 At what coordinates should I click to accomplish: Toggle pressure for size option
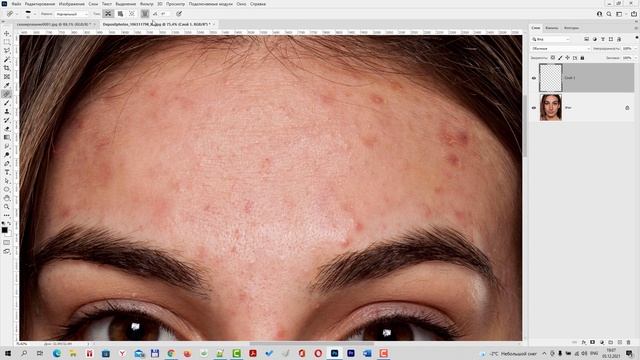coord(179,14)
